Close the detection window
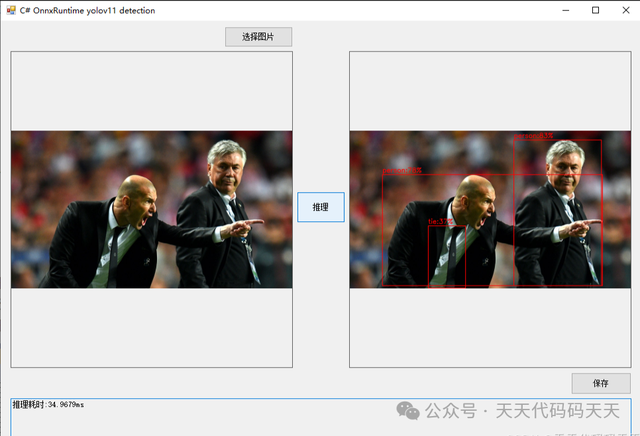Screen dimensions: 640x436 pyautogui.click(x=626, y=10)
